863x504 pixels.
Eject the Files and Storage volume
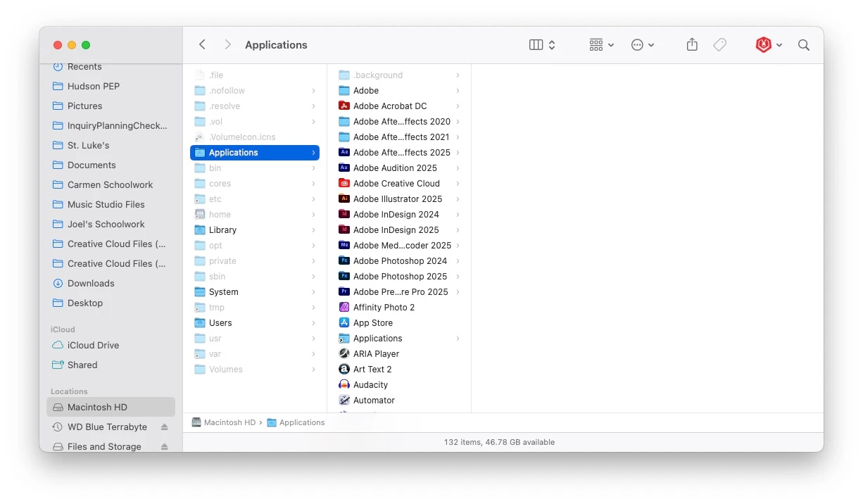164,446
